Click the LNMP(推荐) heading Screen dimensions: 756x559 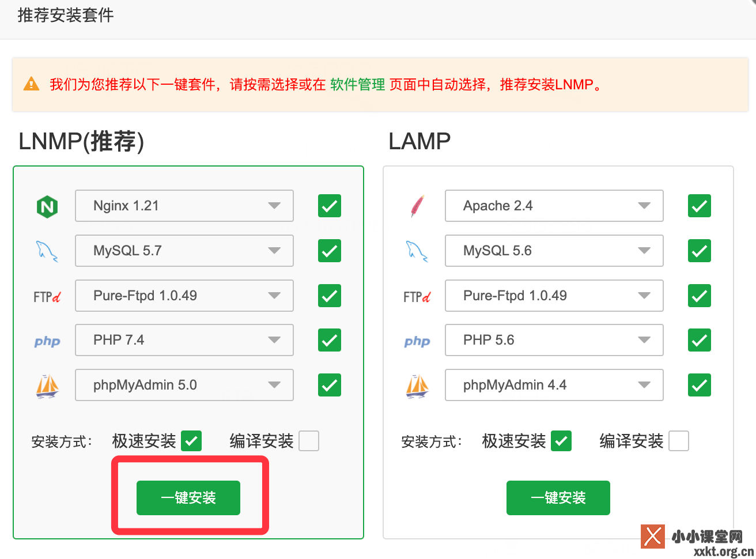(x=81, y=141)
